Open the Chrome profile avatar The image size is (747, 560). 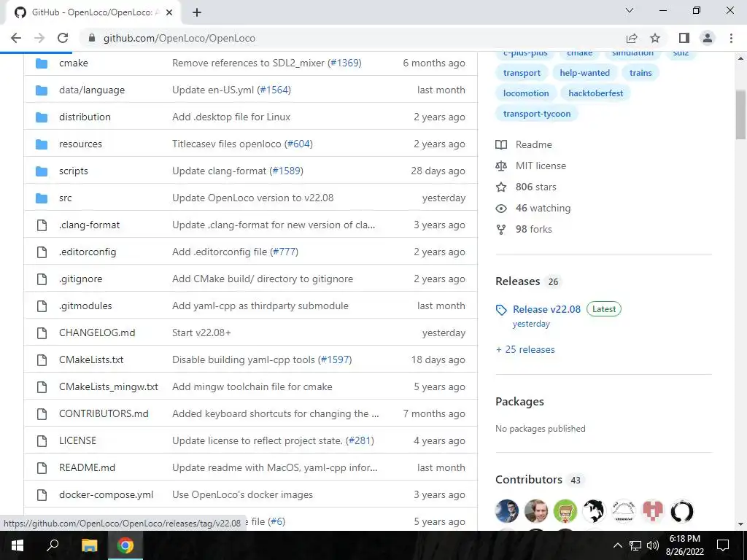(x=708, y=38)
